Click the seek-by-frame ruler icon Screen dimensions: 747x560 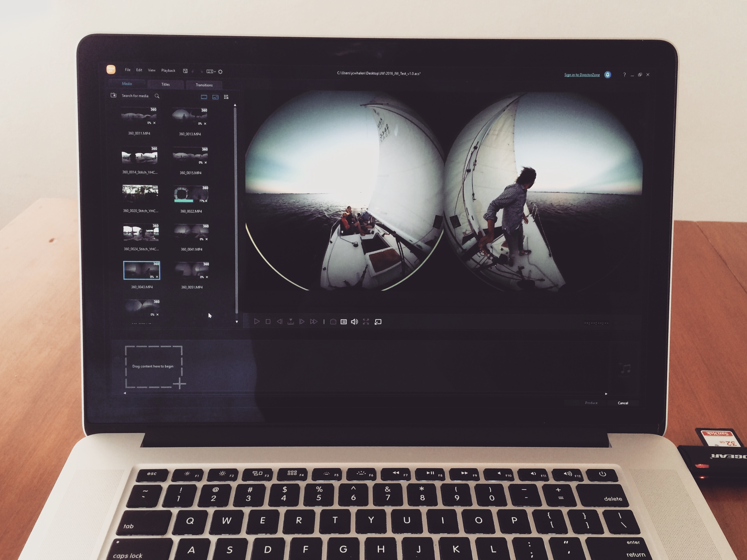click(290, 321)
